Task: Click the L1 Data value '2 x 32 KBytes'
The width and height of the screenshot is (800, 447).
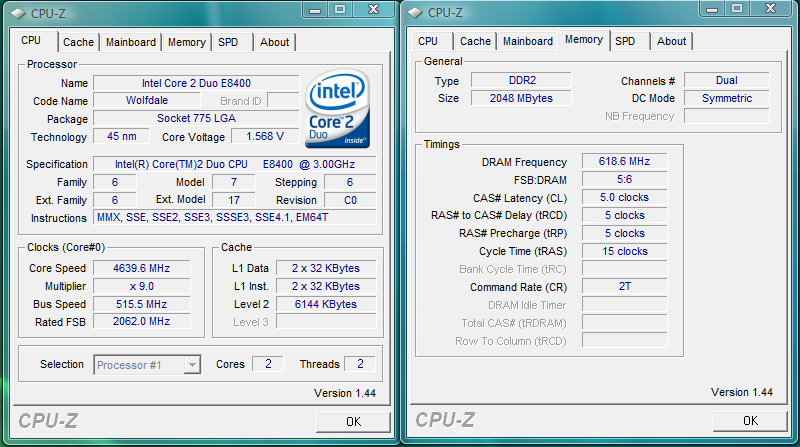Action: coord(326,268)
